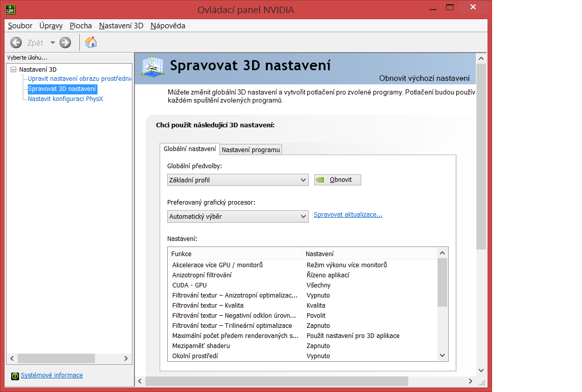Click Všechny value for CUDA

pyautogui.click(x=318, y=285)
